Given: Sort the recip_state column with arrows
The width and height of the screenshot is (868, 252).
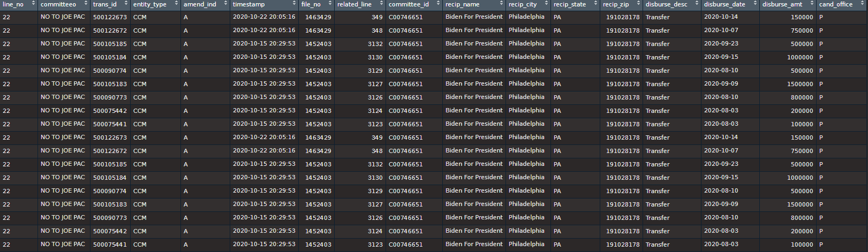Looking at the screenshot, I should 596,4.
